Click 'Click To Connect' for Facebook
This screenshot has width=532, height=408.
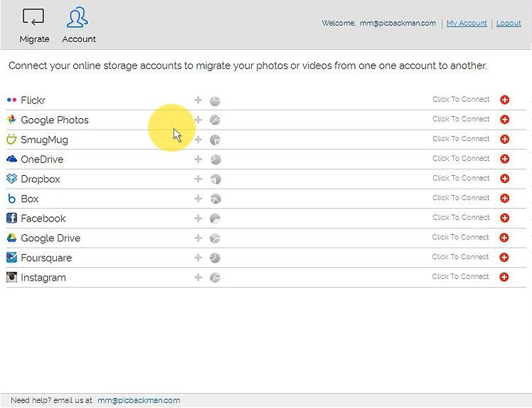(461, 218)
